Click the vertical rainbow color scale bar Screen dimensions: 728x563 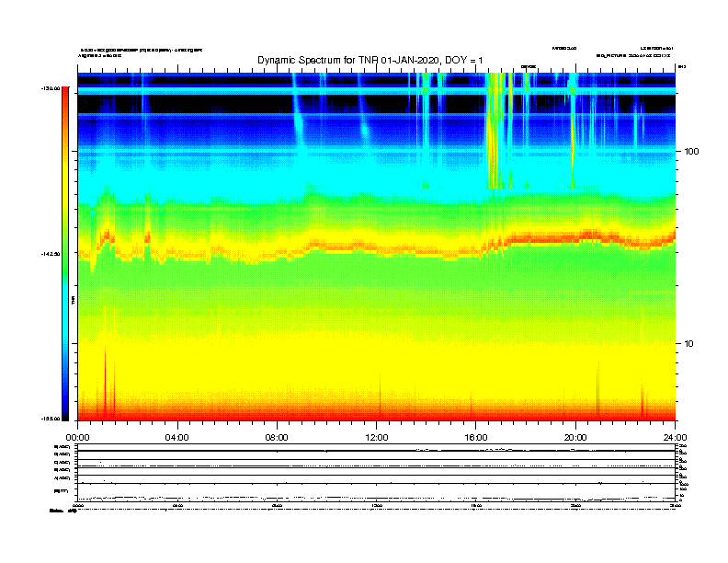coord(65,254)
